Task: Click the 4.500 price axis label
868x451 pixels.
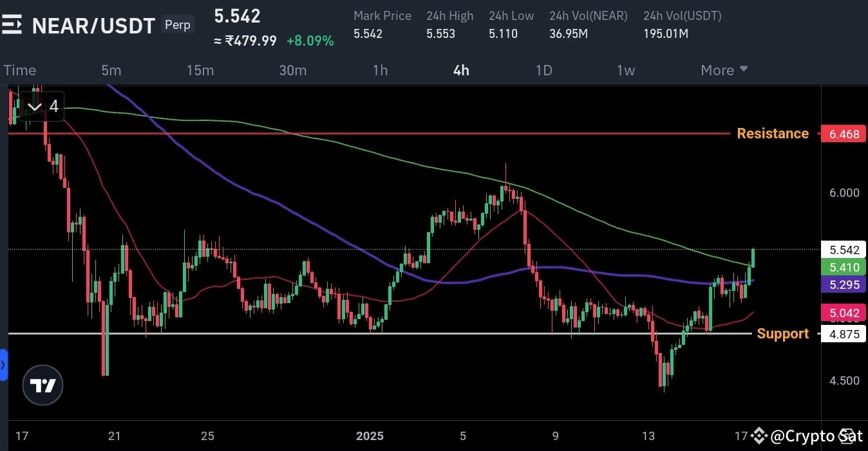Action: click(844, 380)
